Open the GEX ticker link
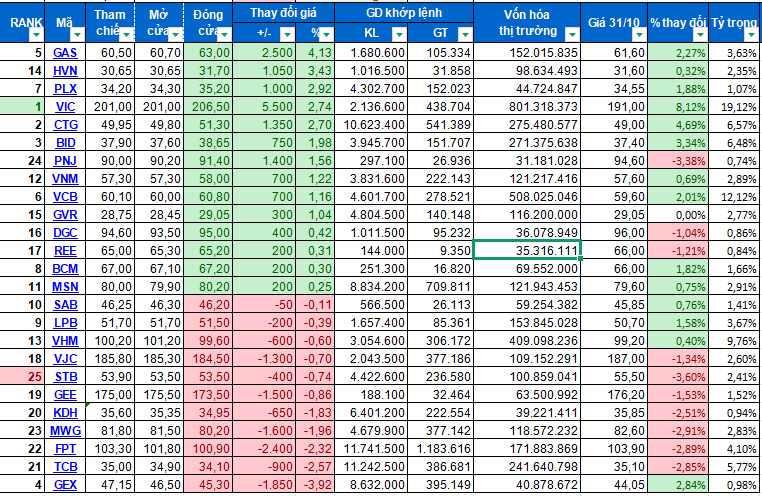The width and height of the screenshot is (762, 496). point(65,484)
